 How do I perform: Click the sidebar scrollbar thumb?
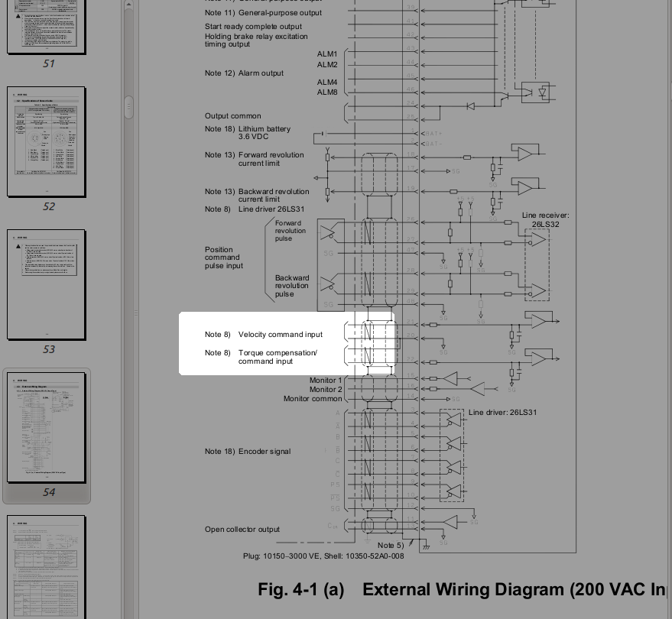[128, 107]
